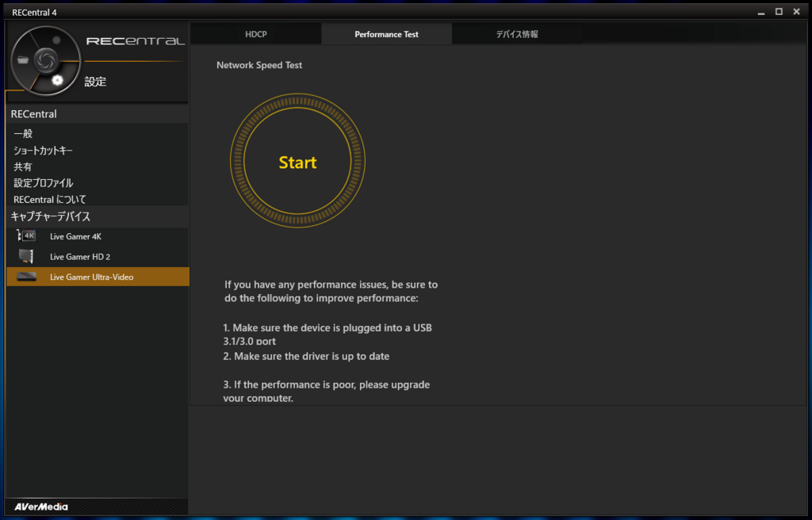This screenshot has height=520, width=812.
Task: Select the Performance Test tab
Action: [x=386, y=34]
